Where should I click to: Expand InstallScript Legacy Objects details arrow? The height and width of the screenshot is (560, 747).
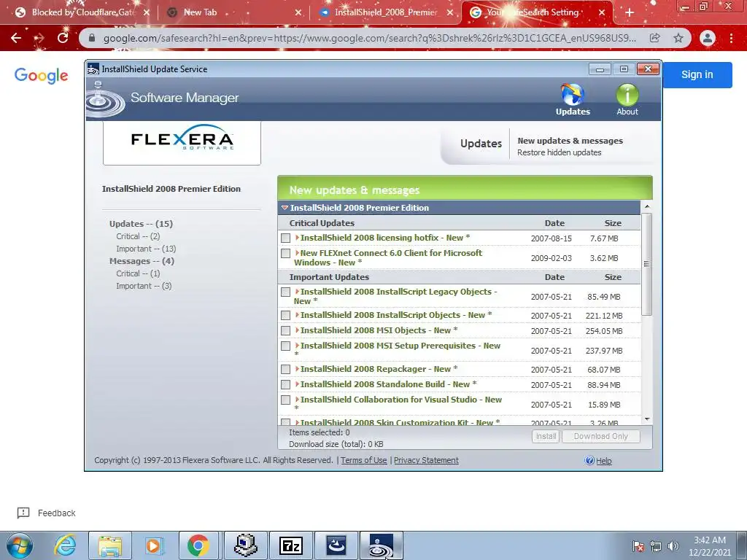pos(298,292)
